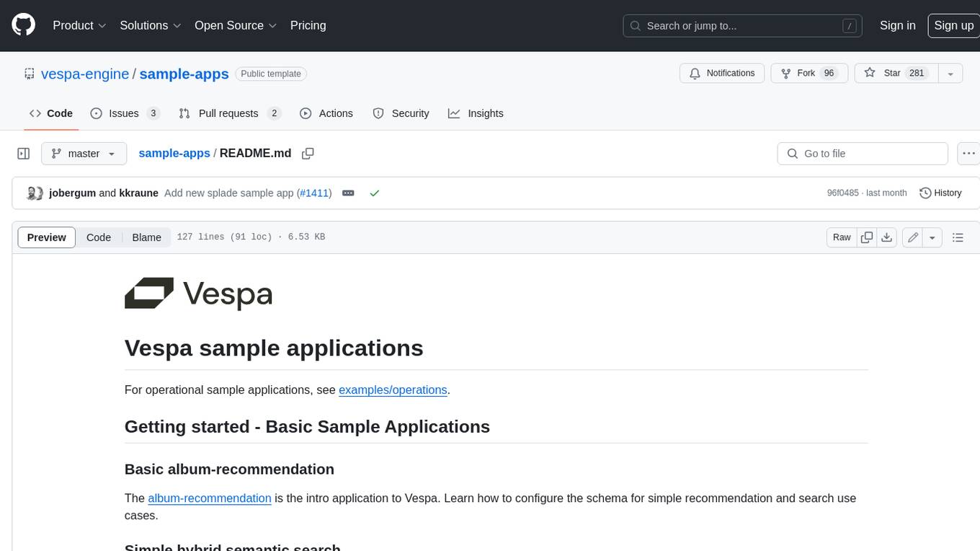Toggle the file tree side panel
The height and width of the screenshot is (551, 980).
coord(24,154)
